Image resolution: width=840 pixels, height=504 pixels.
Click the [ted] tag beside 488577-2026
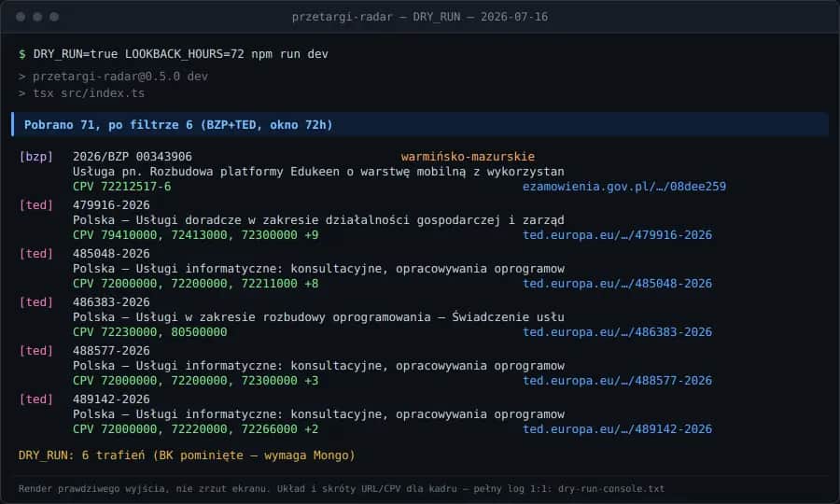(x=35, y=351)
